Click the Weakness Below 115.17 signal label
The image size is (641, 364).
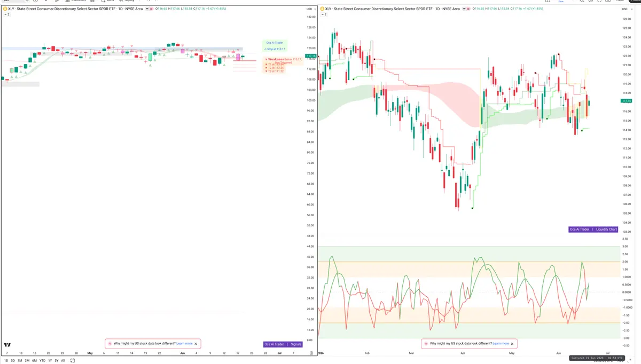[x=284, y=60]
